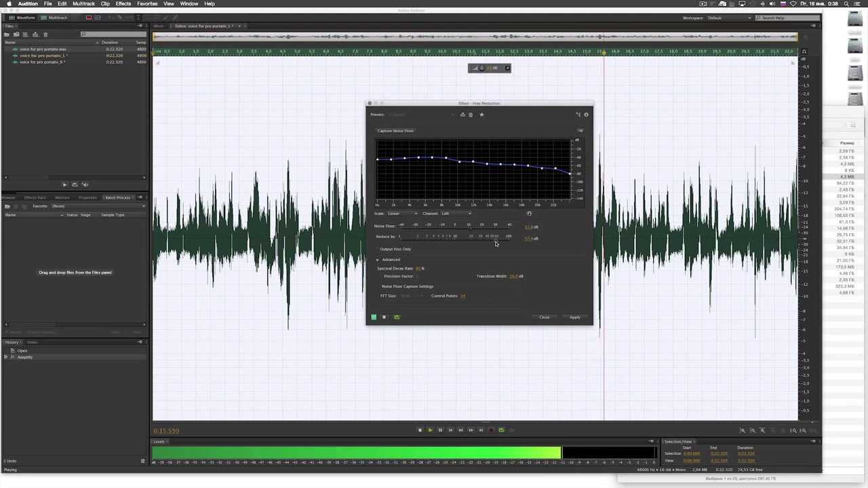The height and width of the screenshot is (488, 868).
Task: Click Capture Noise Floor button
Action: pyautogui.click(x=395, y=131)
